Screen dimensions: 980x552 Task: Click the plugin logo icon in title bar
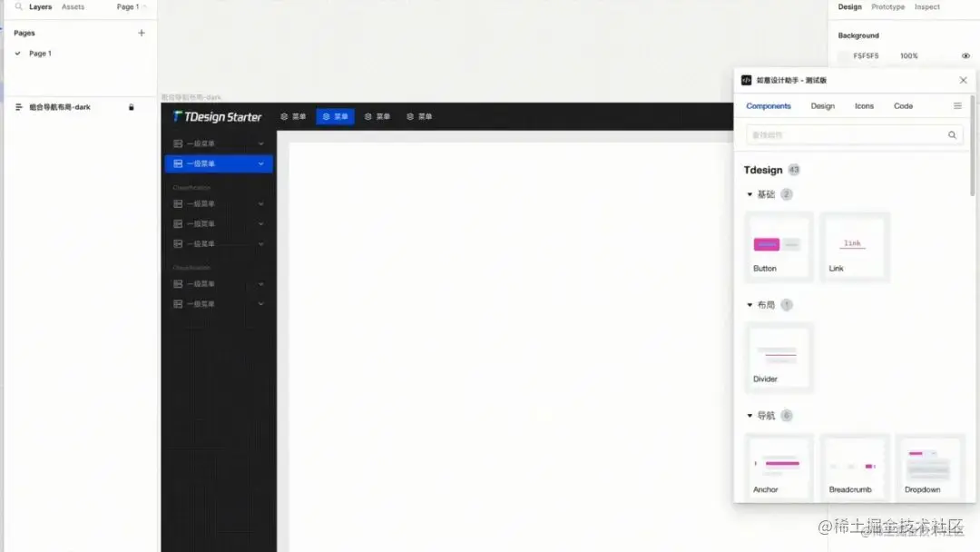746,80
